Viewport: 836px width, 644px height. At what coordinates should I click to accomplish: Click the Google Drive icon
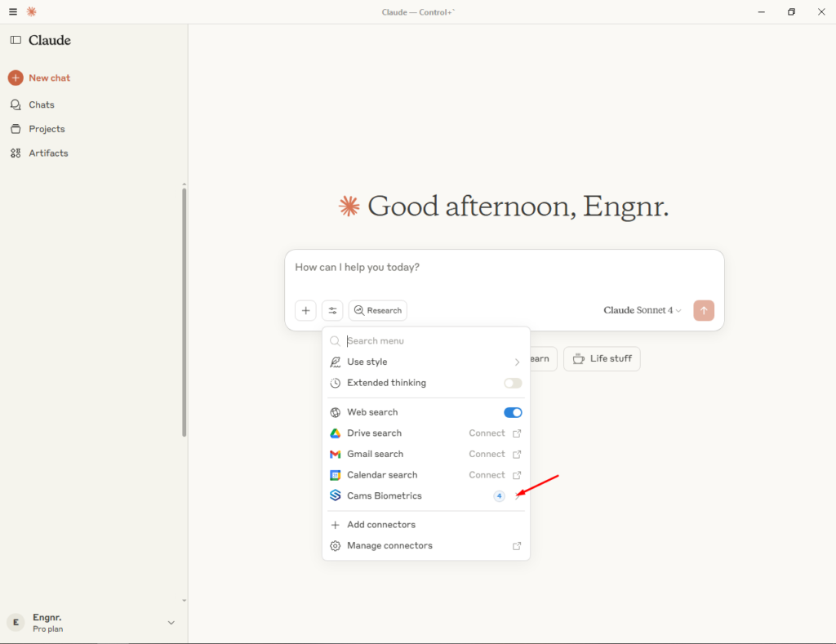(x=335, y=433)
